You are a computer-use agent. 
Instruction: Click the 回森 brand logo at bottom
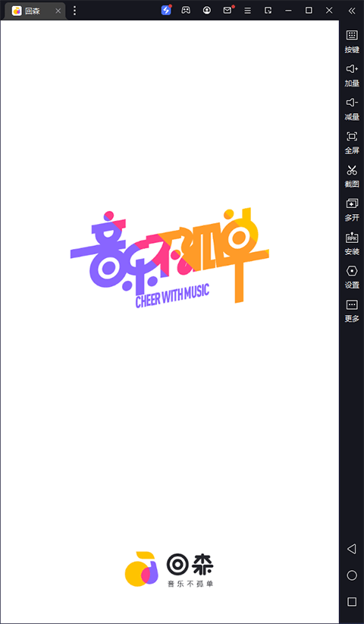170,569
